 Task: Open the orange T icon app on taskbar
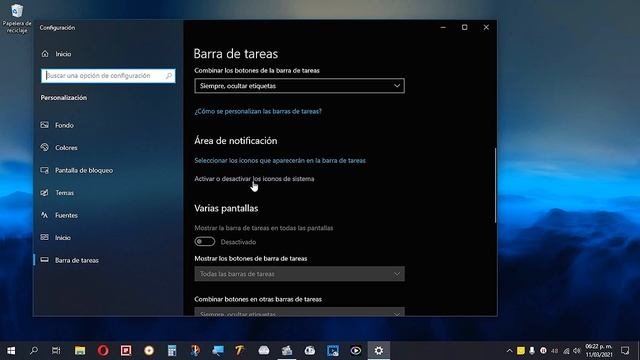pos(241,351)
